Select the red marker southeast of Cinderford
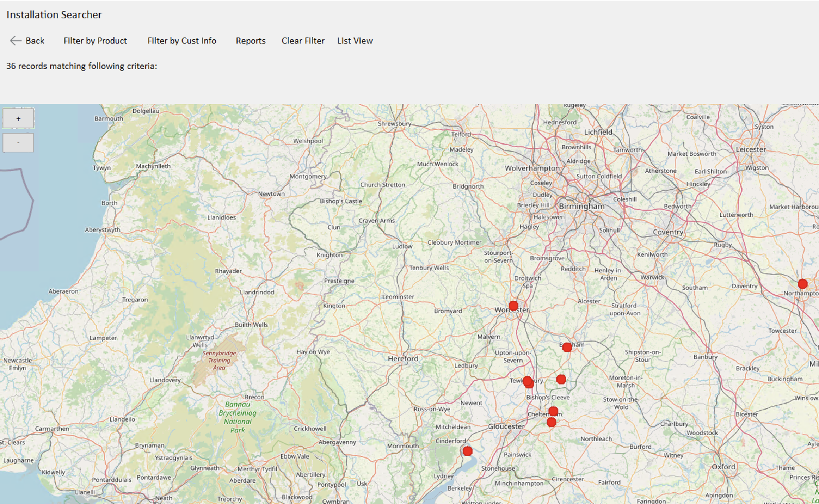Viewport: 819px width, 504px height. 467,451
